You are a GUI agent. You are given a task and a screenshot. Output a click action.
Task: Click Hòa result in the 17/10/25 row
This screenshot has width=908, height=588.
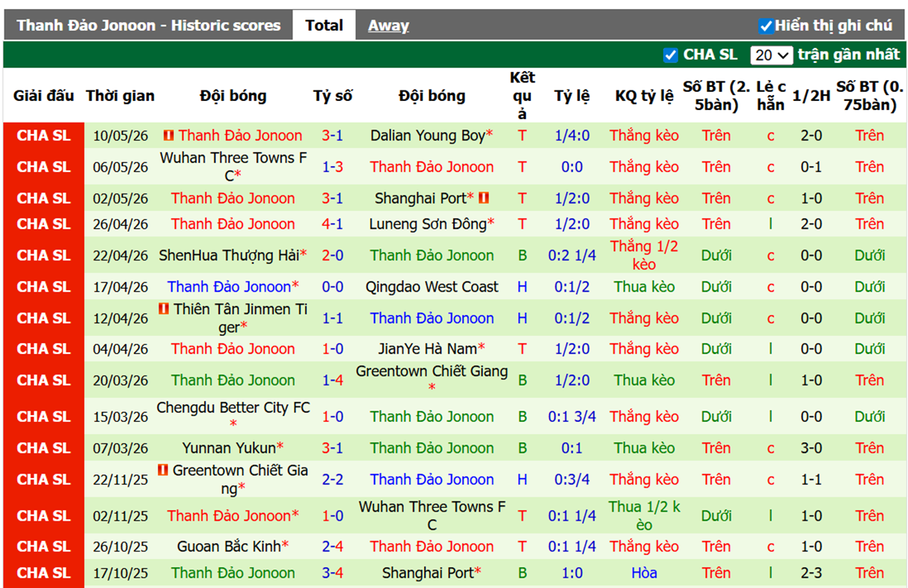pos(644,573)
